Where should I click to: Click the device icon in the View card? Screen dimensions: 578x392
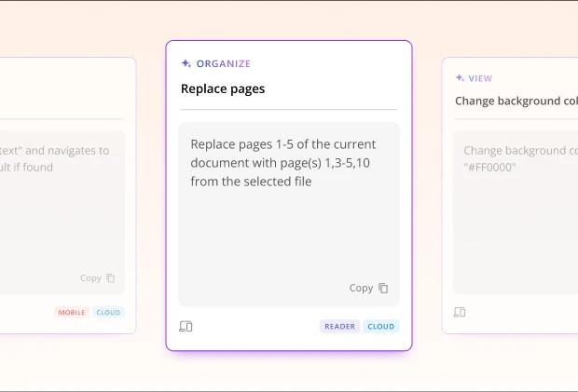[x=460, y=313]
